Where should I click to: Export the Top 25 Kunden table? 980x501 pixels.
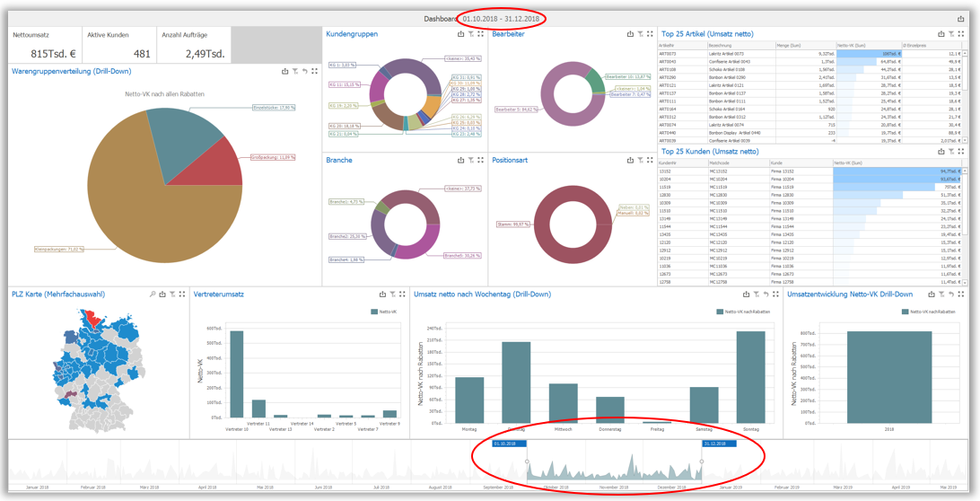941,152
